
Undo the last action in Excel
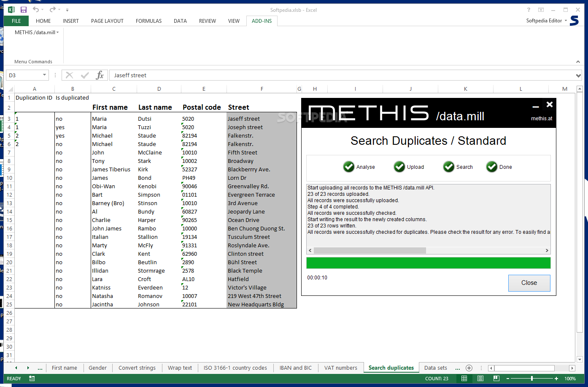36,10
